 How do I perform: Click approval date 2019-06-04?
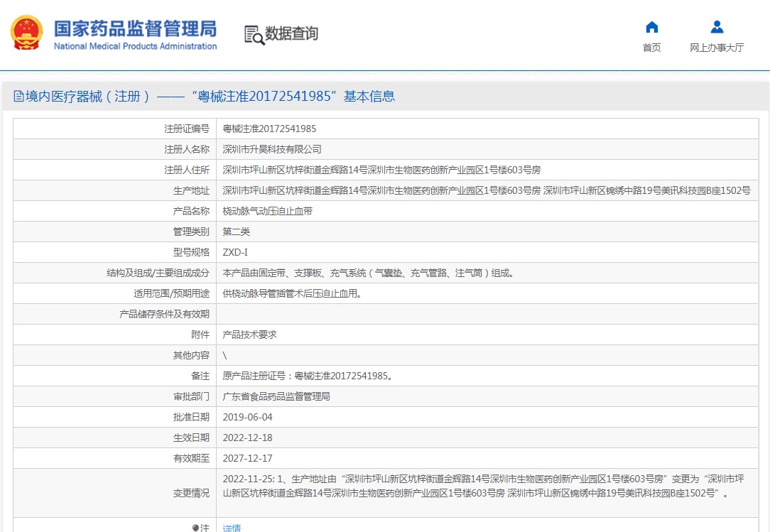click(x=247, y=417)
